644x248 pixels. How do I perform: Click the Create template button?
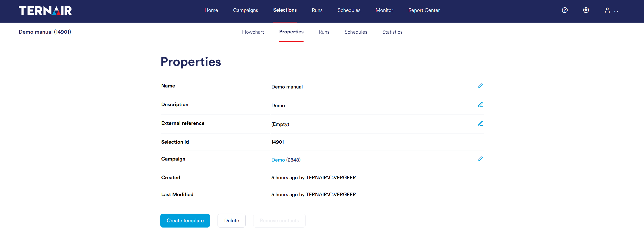[185, 221]
